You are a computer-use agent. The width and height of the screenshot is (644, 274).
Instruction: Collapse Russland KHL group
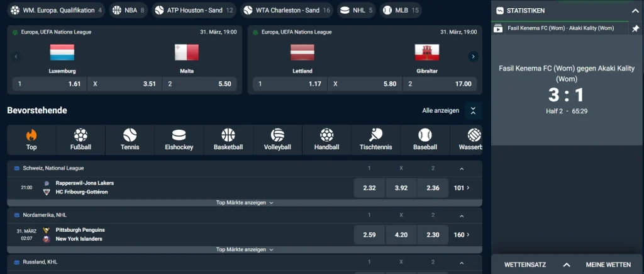[x=461, y=263]
